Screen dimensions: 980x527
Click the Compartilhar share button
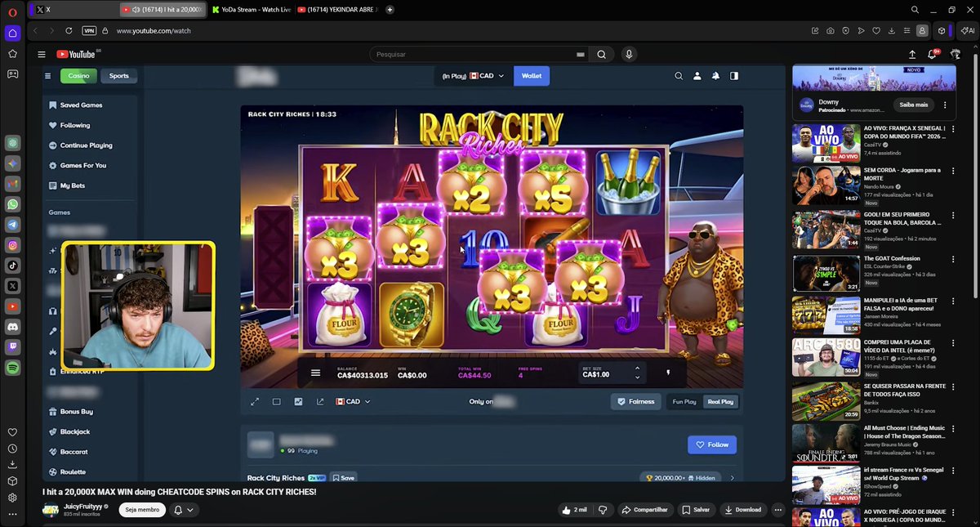point(644,510)
